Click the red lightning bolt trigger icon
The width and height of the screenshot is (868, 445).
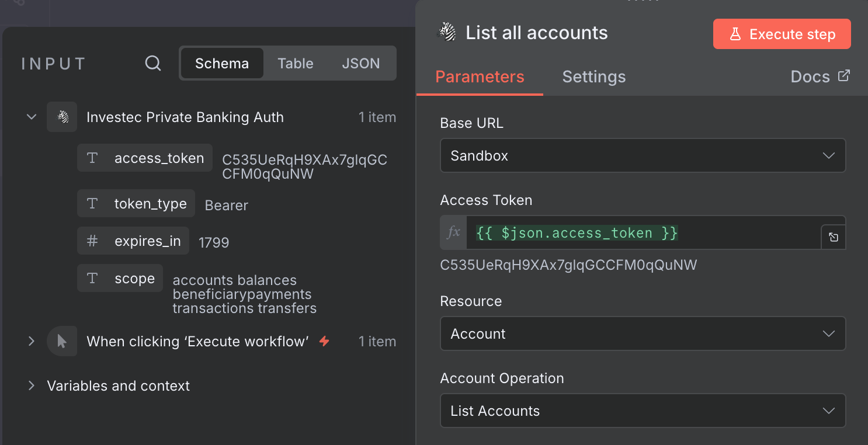point(324,341)
